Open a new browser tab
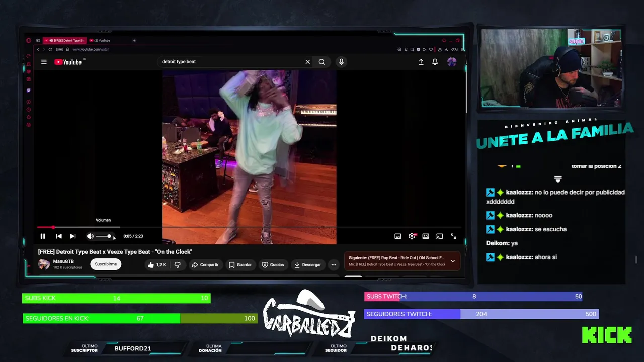Viewport: 644px width, 362px height. (x=134, y=40)
